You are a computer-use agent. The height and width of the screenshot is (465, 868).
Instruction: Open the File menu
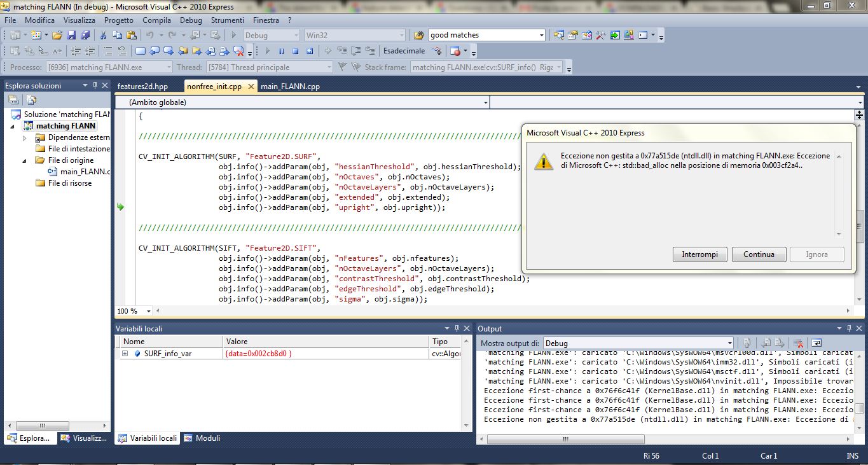coord(10,20)
